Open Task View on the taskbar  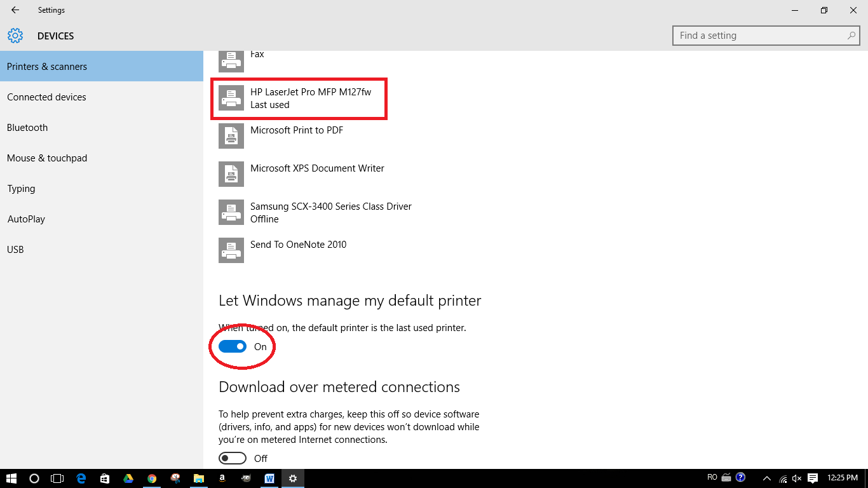pyautogui.click(x=57, y=478)
